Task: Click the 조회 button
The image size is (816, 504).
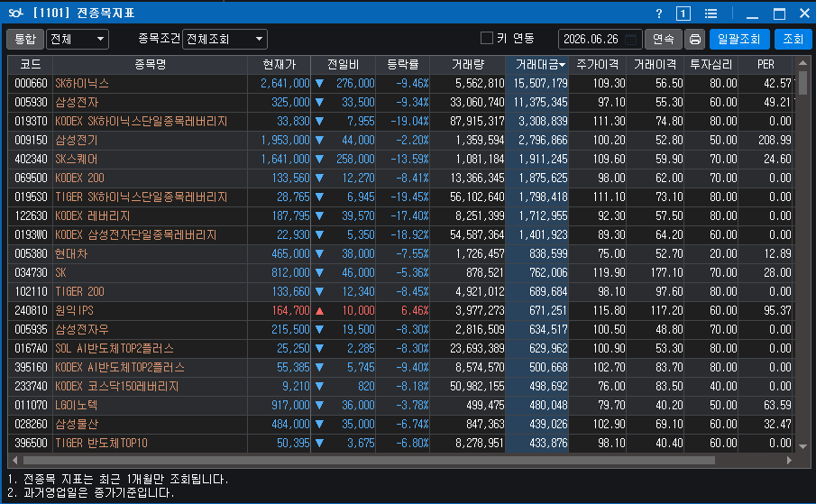Action: (x=793, y=39)
